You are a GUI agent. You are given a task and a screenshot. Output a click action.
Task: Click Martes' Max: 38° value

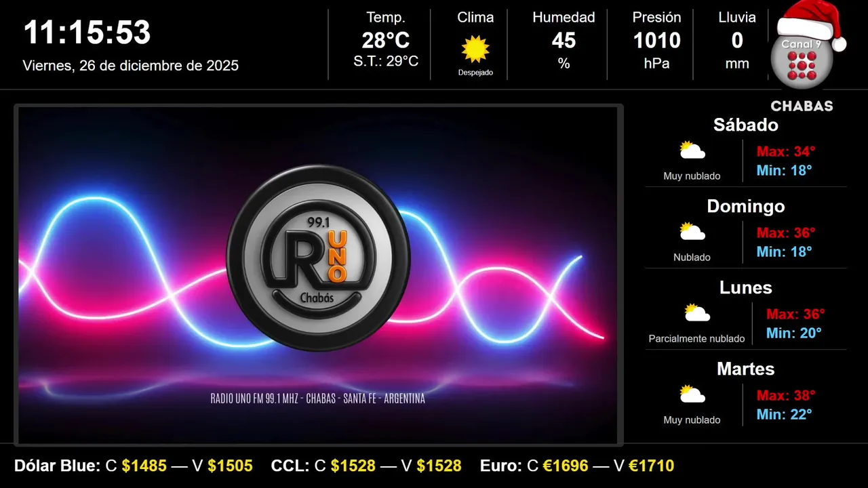tap(786, 395)
